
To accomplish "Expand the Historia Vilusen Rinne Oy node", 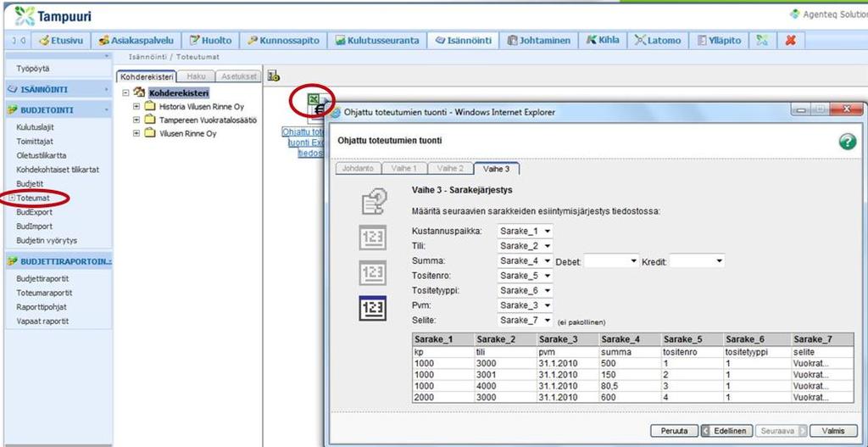I will (136, 106).
